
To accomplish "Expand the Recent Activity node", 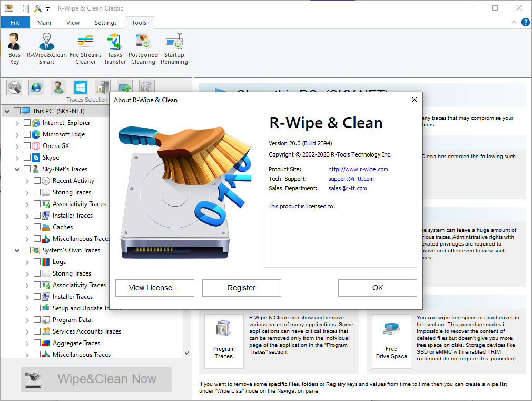I will point(27,181).
